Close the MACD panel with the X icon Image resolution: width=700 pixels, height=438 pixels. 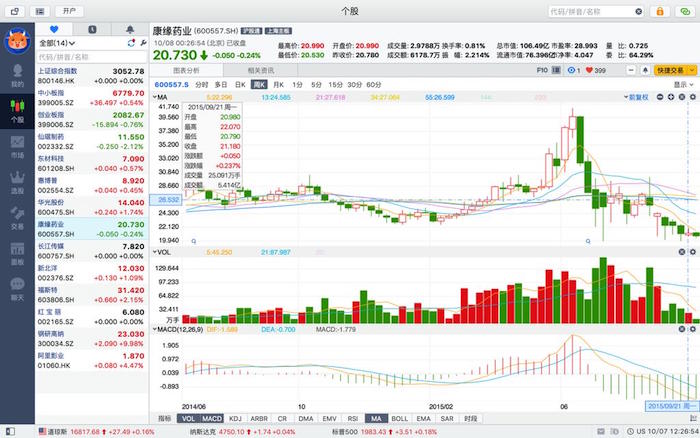point(682,329)
